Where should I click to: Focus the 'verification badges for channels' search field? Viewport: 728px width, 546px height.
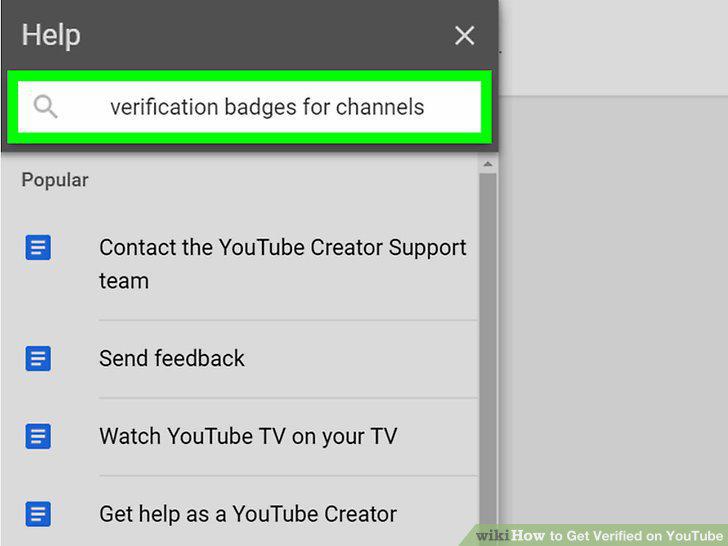[249, 107]
